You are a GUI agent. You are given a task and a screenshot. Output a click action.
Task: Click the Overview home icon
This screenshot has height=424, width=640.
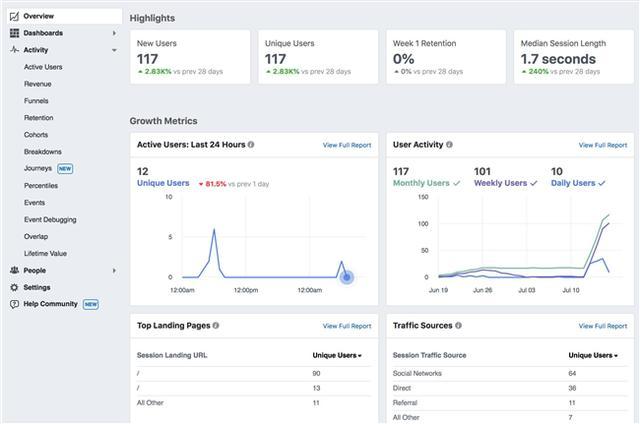pyautogui.click(x=14, y=16)
